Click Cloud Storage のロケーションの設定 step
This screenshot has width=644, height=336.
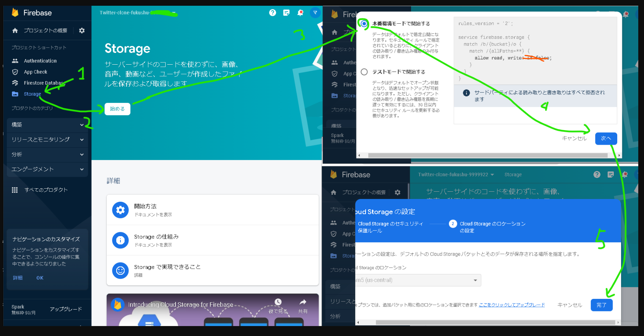[493, 227]
